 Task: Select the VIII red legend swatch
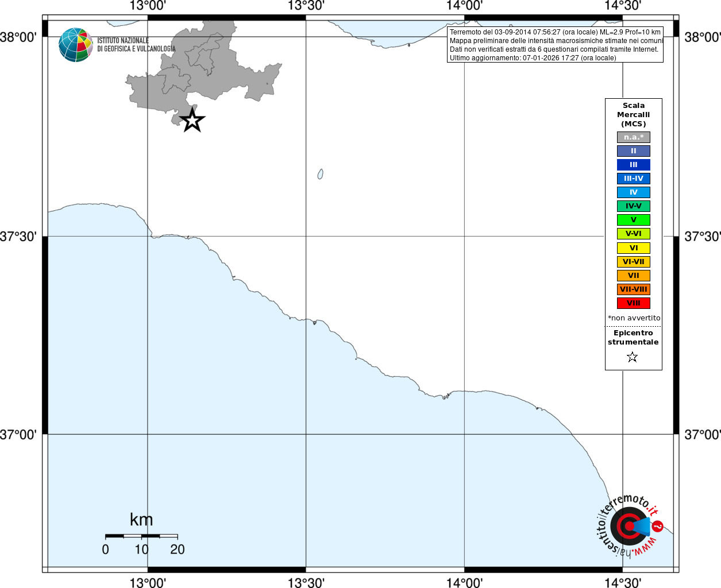[634, 303]
